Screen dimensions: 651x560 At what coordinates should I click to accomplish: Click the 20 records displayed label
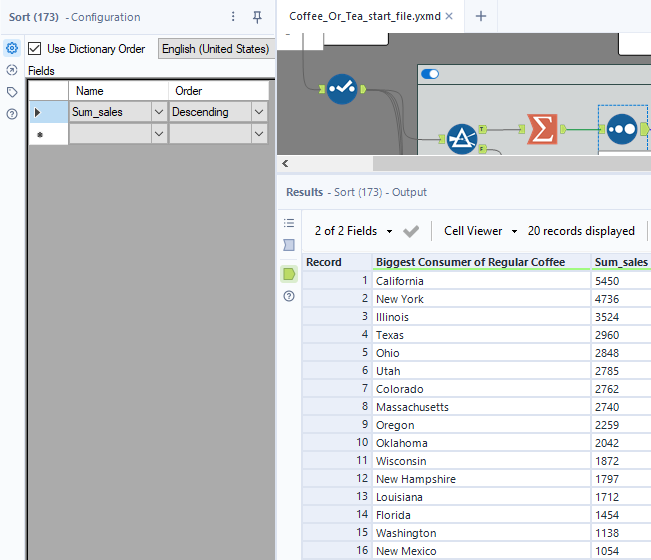[x=581, y=231]
